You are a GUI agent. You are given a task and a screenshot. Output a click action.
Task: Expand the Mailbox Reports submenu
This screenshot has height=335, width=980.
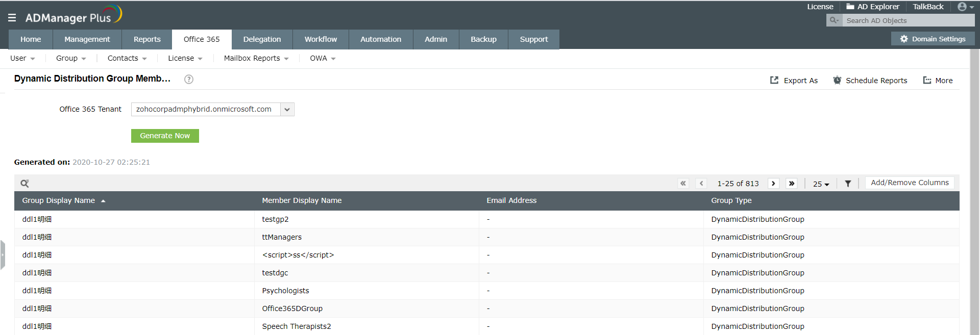(x=256, y=58)
